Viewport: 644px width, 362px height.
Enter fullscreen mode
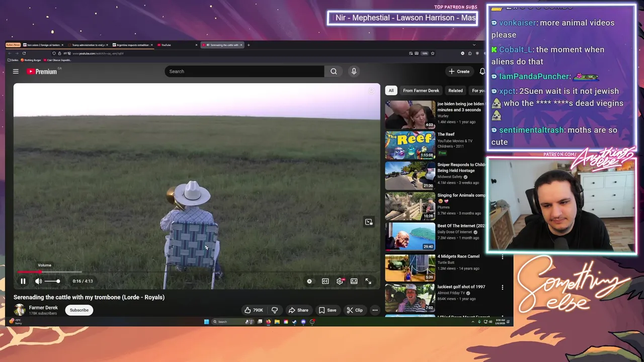368,281
